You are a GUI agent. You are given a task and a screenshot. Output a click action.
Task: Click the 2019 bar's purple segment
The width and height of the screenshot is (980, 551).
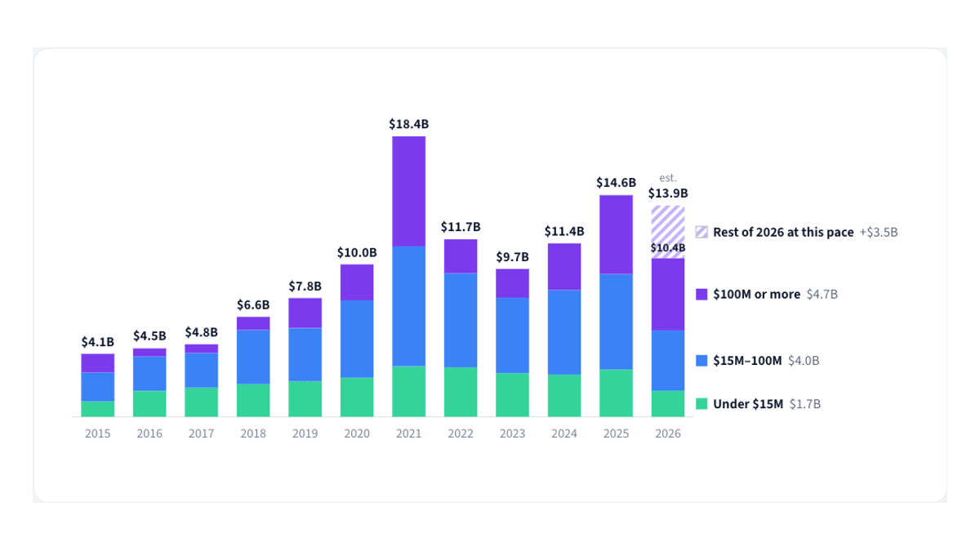pyautogui.click(x=305, y=313)
